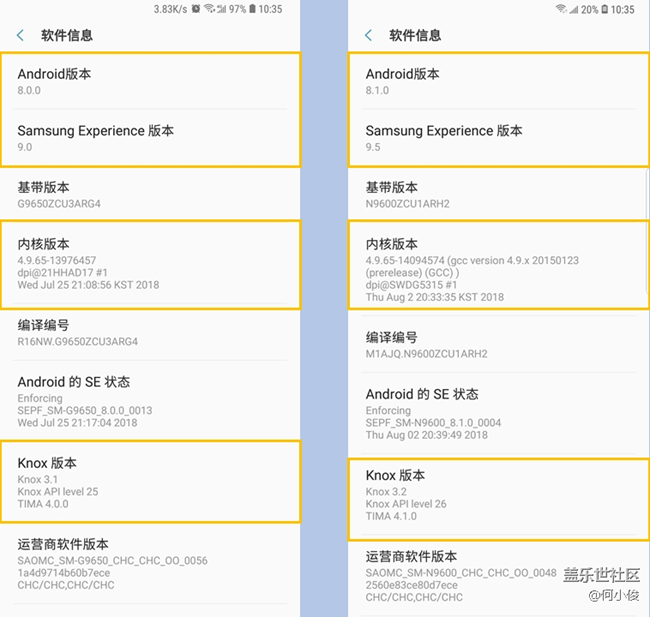Tap 10:35 clock on left screen
Image resolution: width=650 pixels, height=617 pixels.
(x=270, y=9)
